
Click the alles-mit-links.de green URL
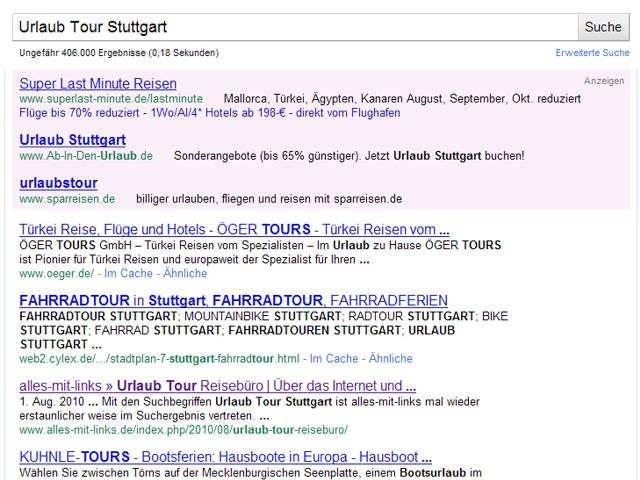point(183,430)
